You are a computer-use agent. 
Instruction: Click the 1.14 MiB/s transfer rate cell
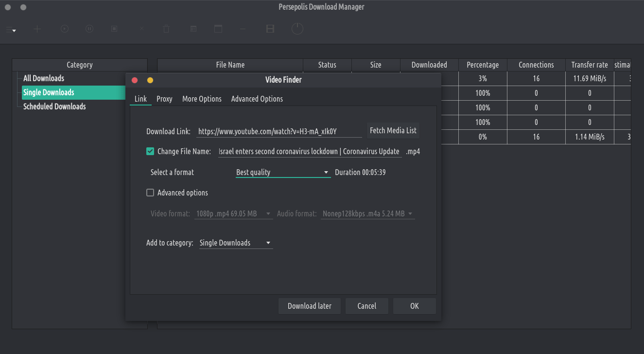click(590, 137)
